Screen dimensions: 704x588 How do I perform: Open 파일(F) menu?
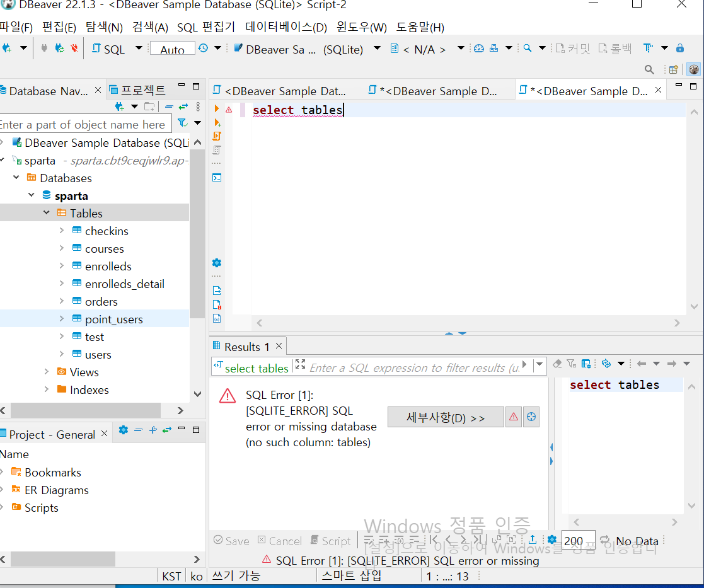point(16,27)
